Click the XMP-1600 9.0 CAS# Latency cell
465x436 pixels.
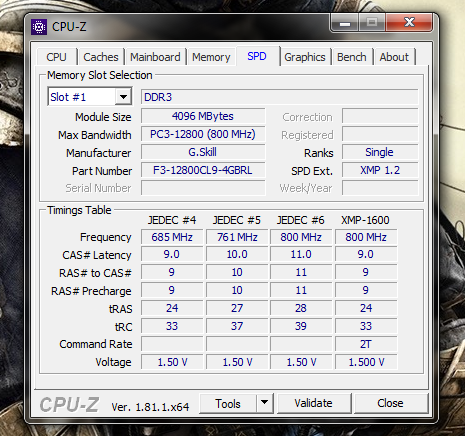(366, 254)
